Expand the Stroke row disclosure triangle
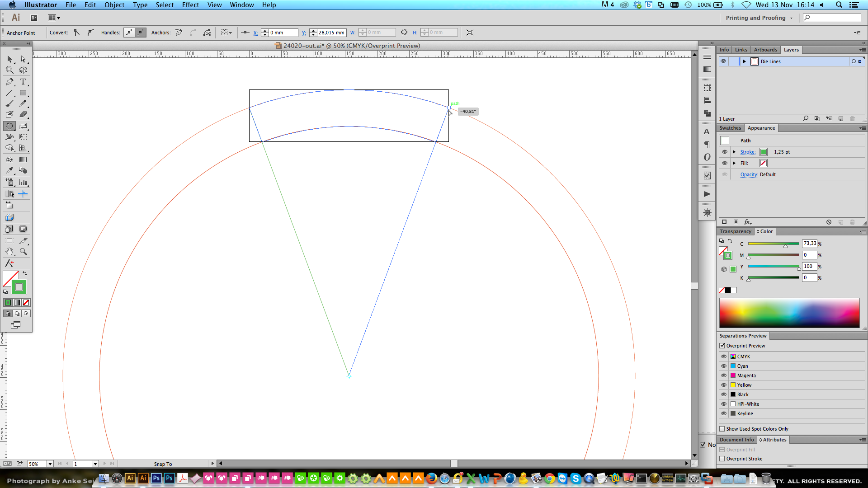The width and height of the screenshot is (868, 488). (734, 152)
